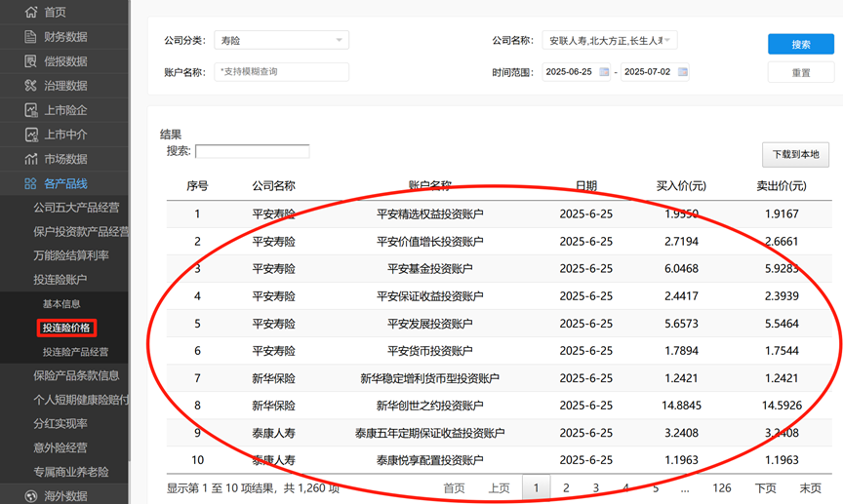
Task: Click the 海外数据 globe icon
Action: [30, 495]
